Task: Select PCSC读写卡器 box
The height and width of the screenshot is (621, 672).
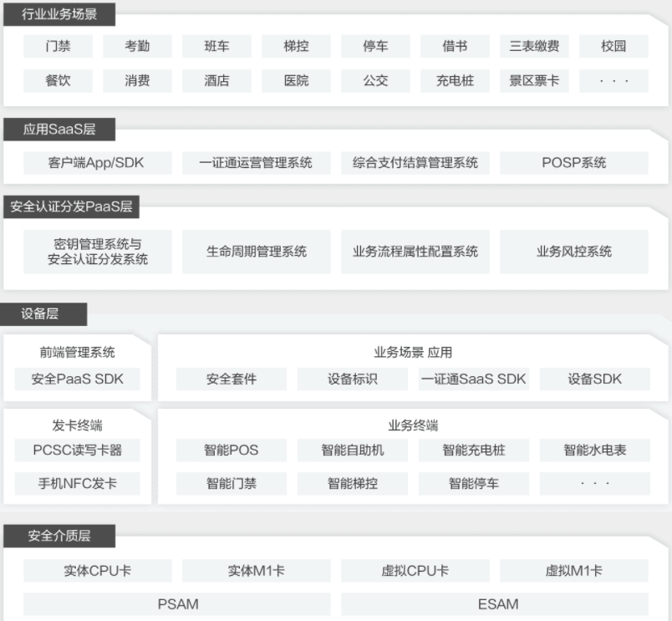Action: [77, 450]
